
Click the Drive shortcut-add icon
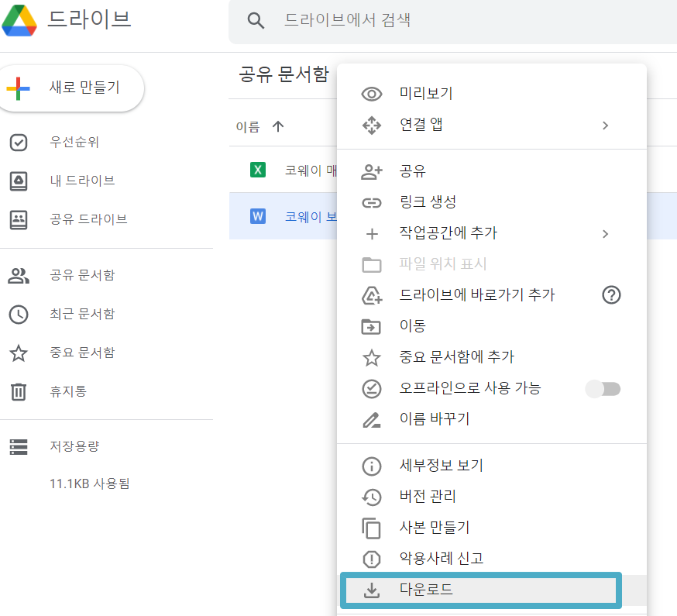[372, 296]
